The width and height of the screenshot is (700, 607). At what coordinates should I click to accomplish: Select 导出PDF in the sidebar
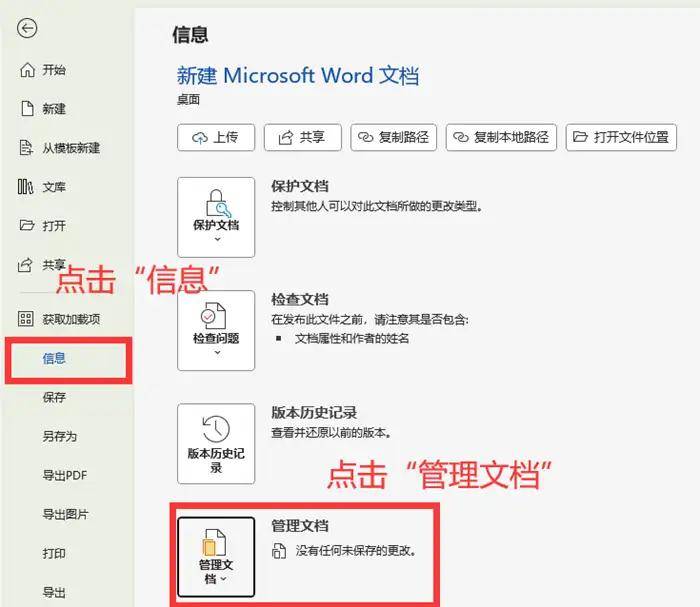(x=65, y=475)
